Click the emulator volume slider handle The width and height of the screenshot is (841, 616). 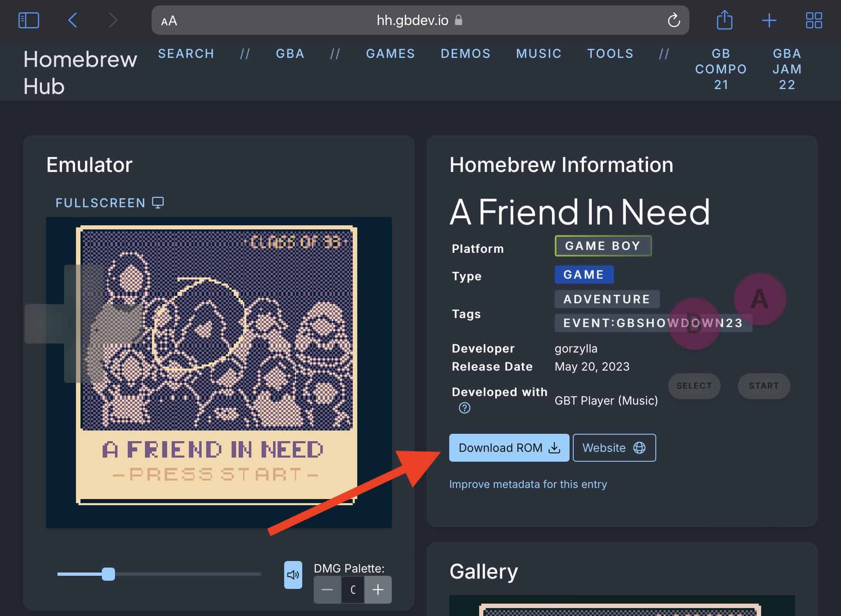click(x=108, y=574)
